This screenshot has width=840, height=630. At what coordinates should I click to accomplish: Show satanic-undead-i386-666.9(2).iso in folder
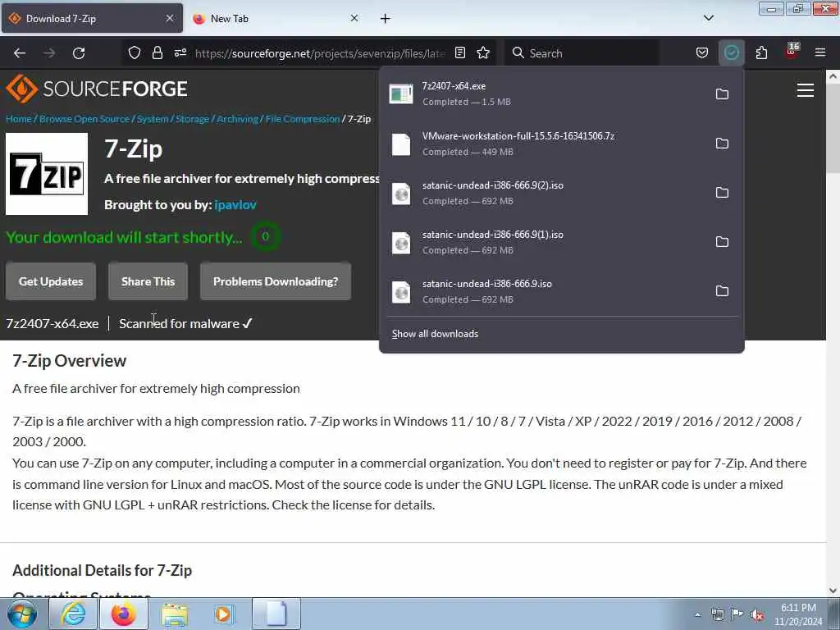pos(722,193)
